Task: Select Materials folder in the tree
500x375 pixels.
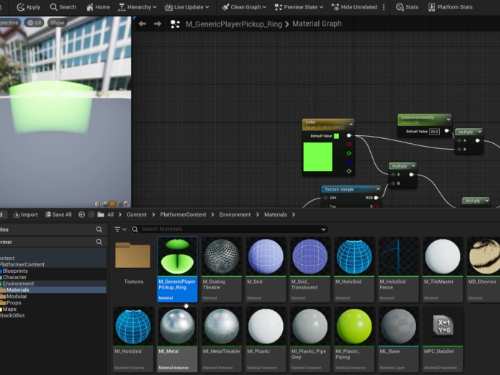Action: 18,290
